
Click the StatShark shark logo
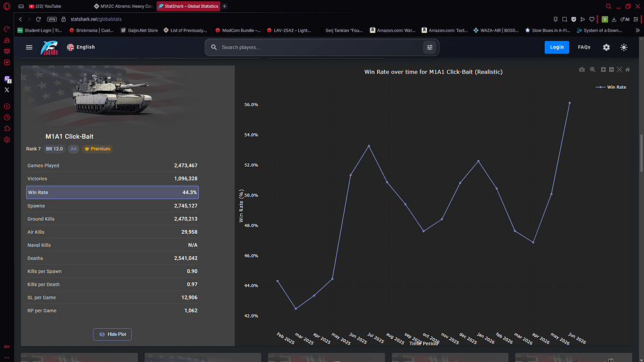(x=50, y=48)
